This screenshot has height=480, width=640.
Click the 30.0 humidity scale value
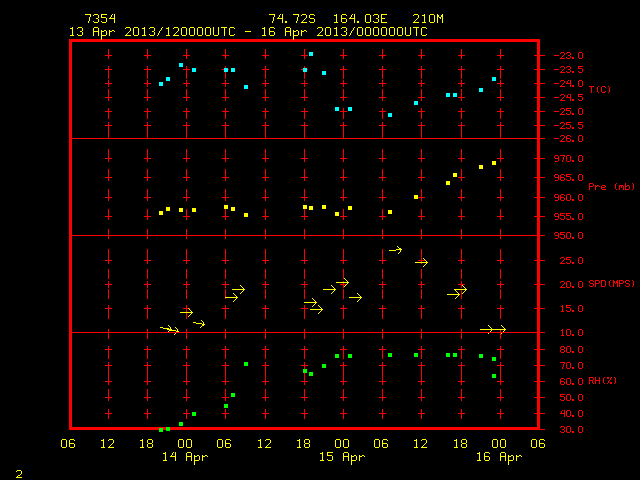(x=571, y=429)
